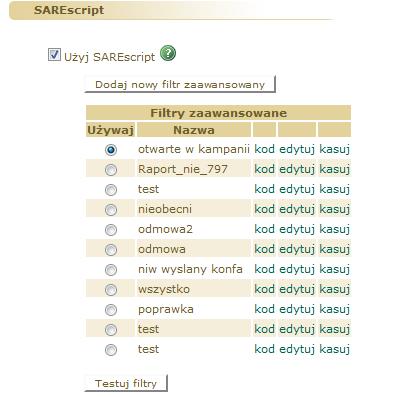The image size is (413, 397).
Task: Open the green SAREscript help icon
Action: coord(168,54)
